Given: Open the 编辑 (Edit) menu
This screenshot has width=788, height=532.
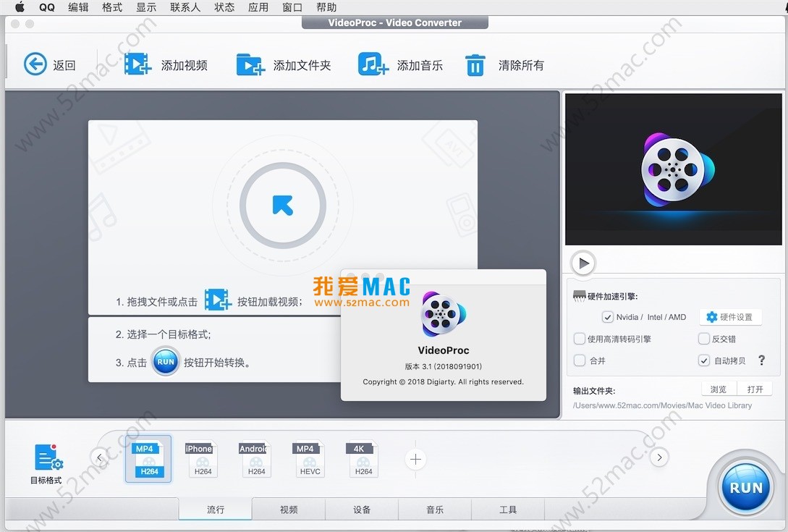Looking at the screenshot, I should (x=78, y=7).
